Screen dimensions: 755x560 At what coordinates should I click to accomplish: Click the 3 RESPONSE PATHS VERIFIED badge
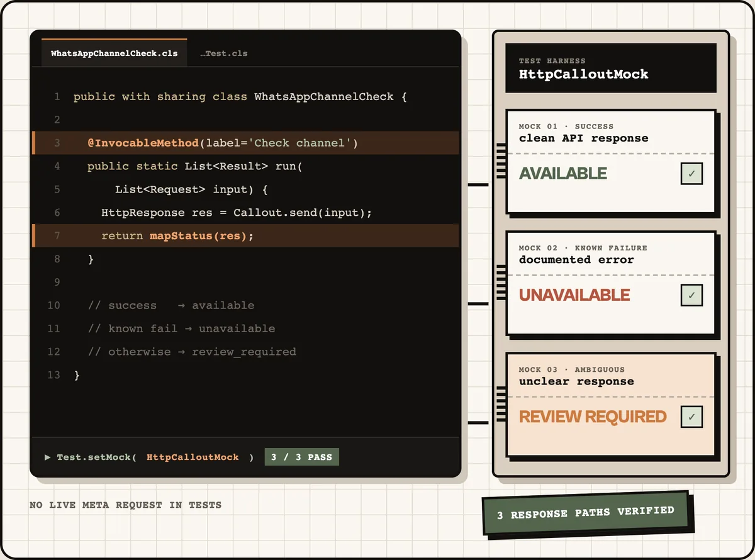(586, 513)
